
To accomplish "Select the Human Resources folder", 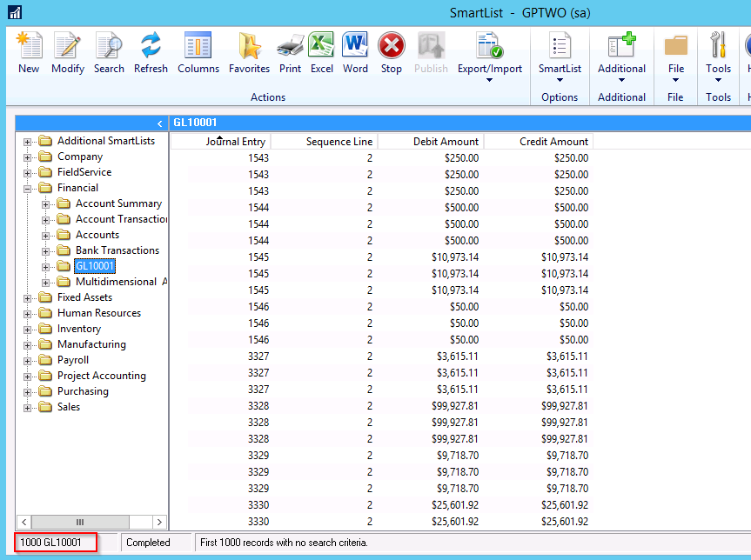I will click(99, 313).
